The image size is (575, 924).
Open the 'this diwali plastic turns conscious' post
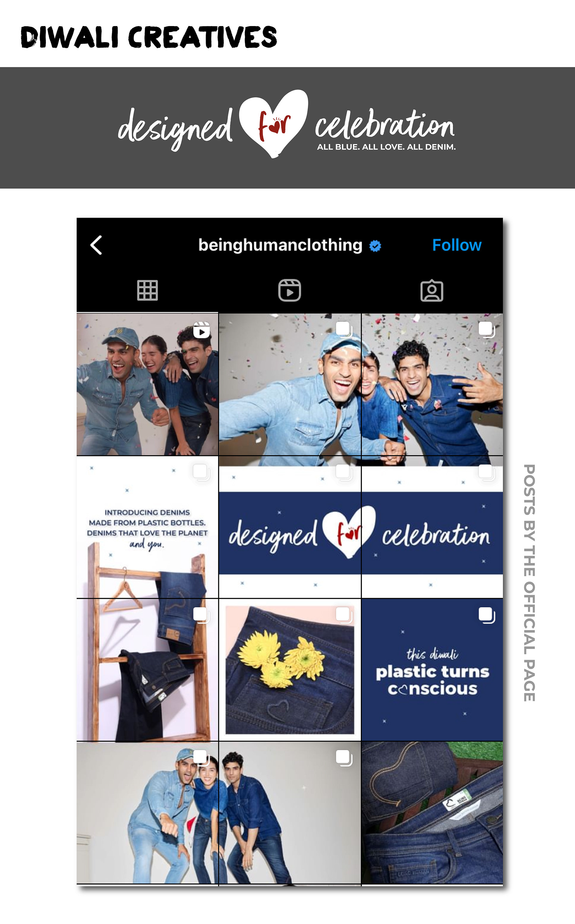pyautogui.click(x=432, y=670)
